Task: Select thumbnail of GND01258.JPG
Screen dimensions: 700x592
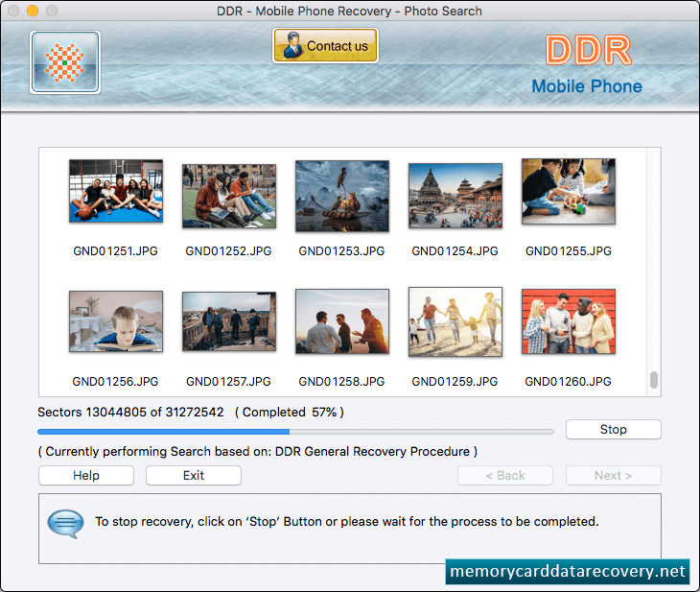Action: [x=342, y=321]
